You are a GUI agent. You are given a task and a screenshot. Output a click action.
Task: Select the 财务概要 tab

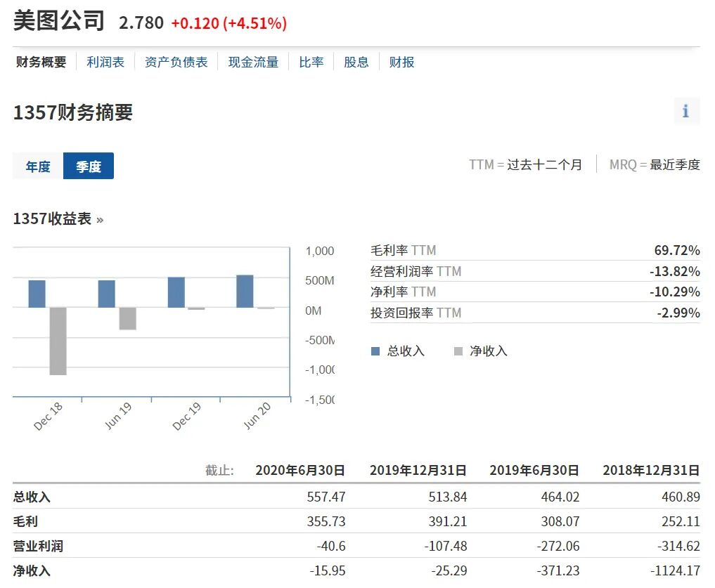coord(41,62)
